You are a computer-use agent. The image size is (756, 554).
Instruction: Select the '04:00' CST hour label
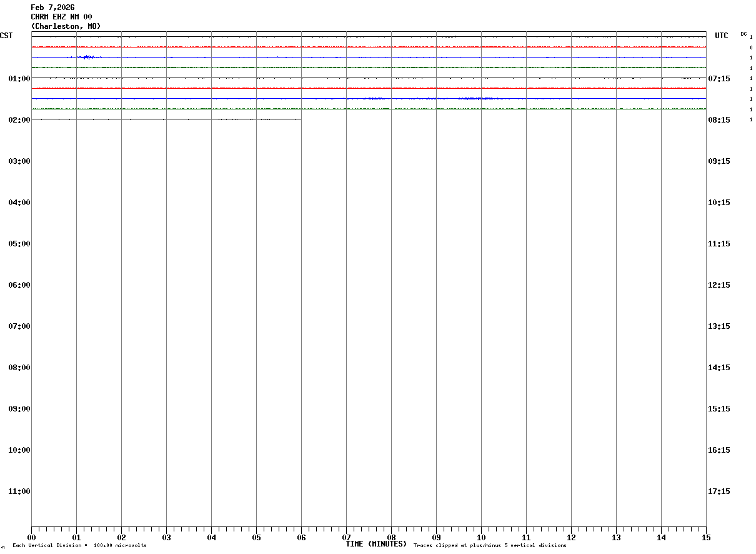(x=19, y=202)
